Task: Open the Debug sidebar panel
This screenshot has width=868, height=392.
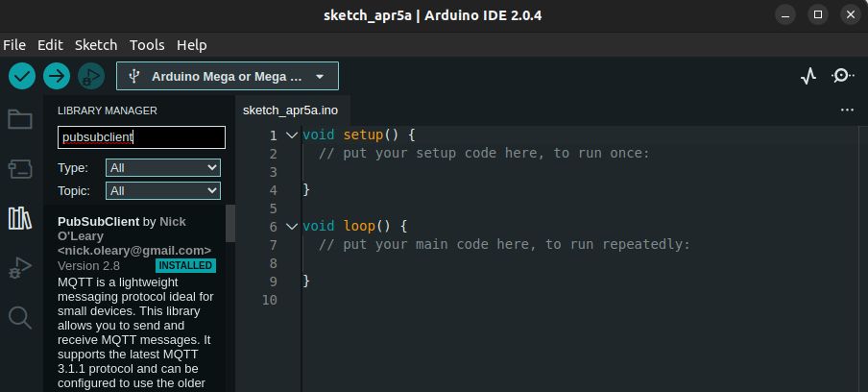Action: [20, 268]
